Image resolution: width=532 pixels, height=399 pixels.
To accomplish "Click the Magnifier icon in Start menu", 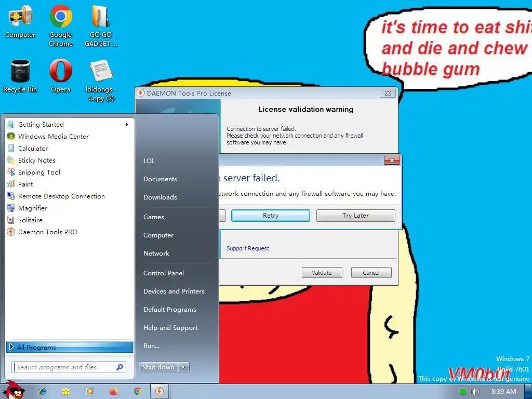I will click(x=11, y=208).
